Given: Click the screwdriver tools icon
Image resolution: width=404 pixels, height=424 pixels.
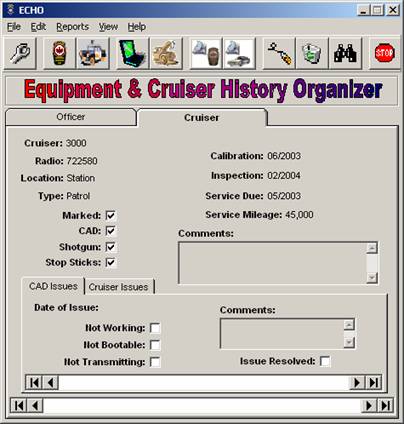Looking at the screenshot, I should pos(279,53).
